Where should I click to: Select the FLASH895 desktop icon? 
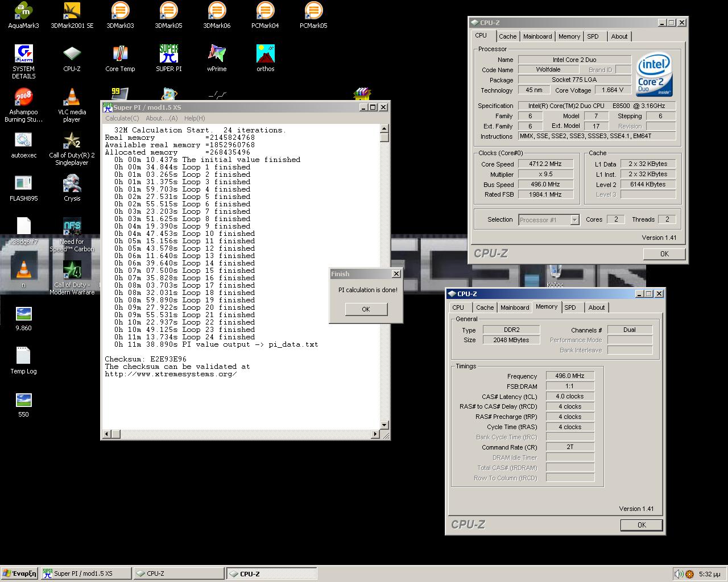23,188
